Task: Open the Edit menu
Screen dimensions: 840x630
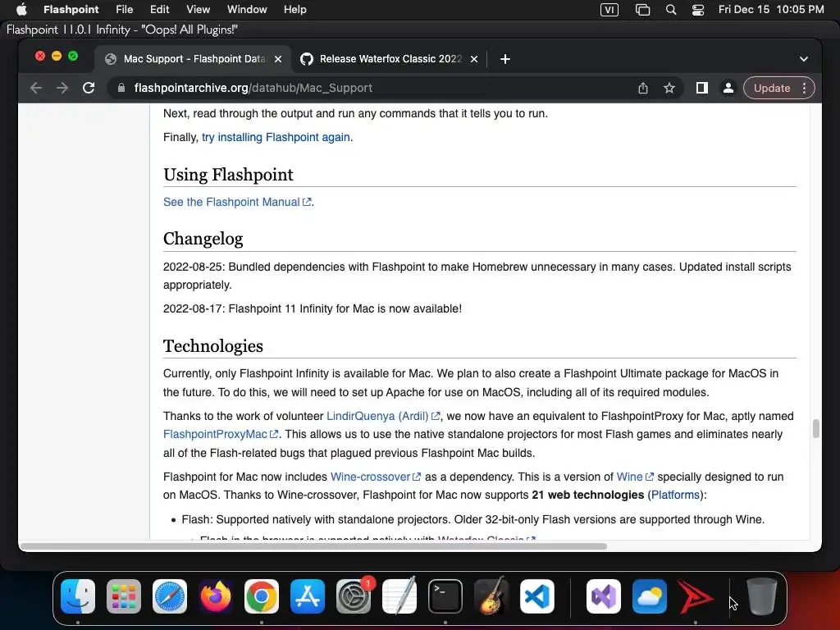Action: (160, 9)
